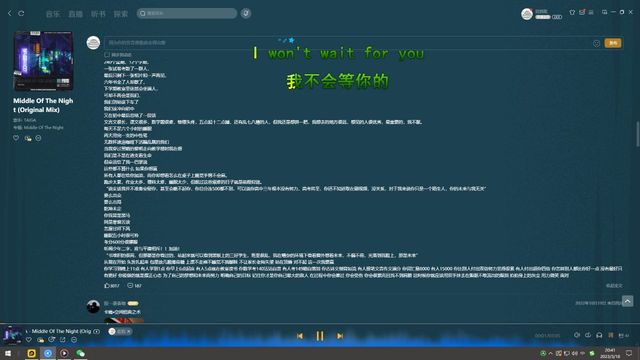Viewport: 640px width, 360px height.
Task: Open the messages mail icon in title bar
Action: tap(582, 12)
